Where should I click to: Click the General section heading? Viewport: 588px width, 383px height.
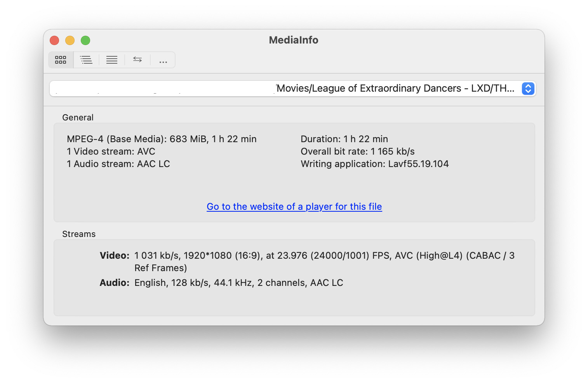(78, 117)
